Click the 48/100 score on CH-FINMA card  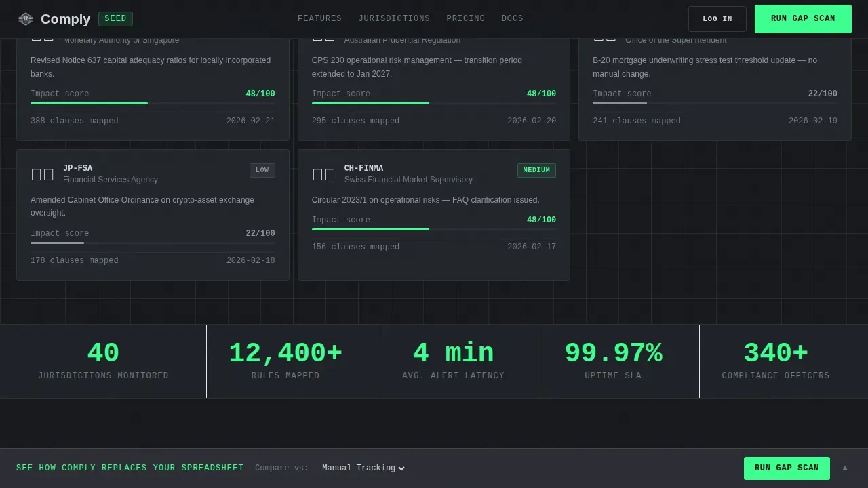[541, 220]
